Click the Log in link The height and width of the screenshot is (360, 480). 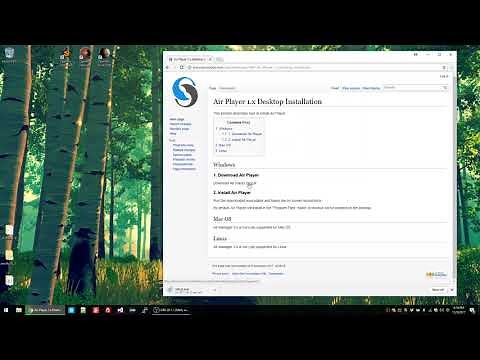444,76
